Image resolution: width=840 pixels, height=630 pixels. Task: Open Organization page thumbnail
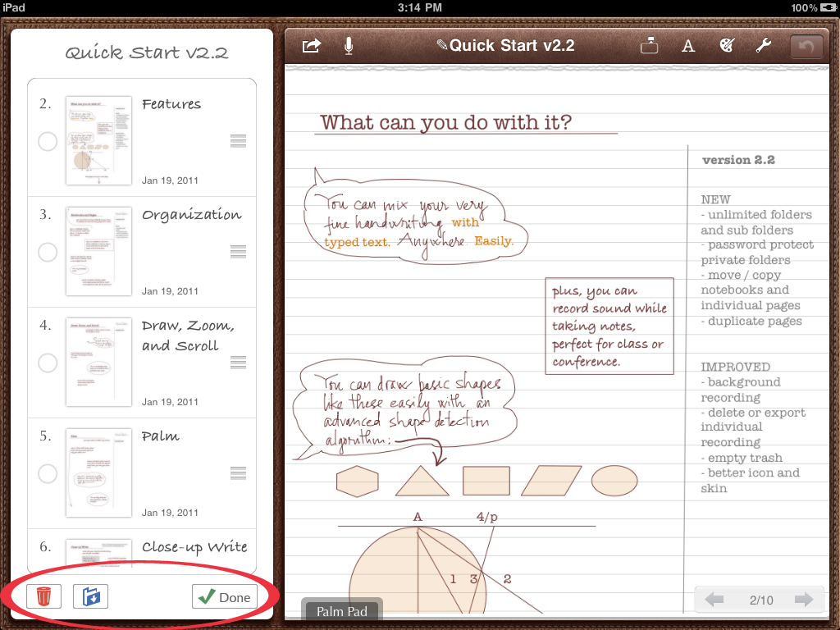pyautogui.click(x=98, y=251)
